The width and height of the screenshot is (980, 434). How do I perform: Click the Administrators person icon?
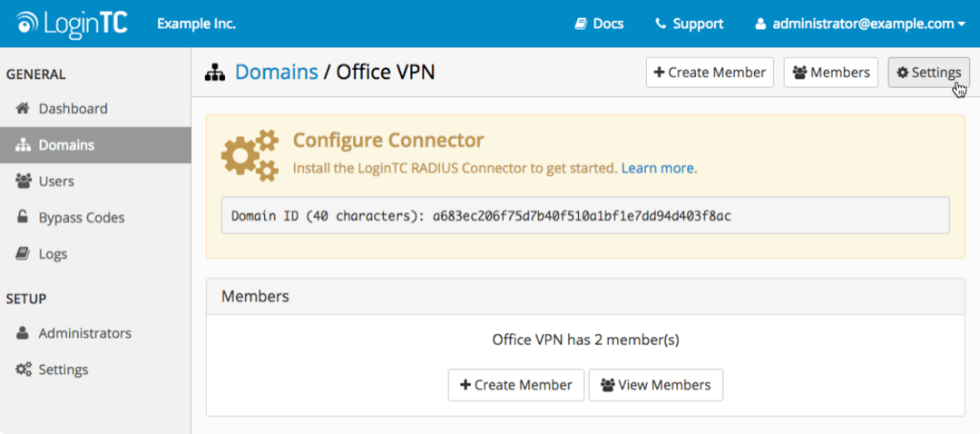24,333
